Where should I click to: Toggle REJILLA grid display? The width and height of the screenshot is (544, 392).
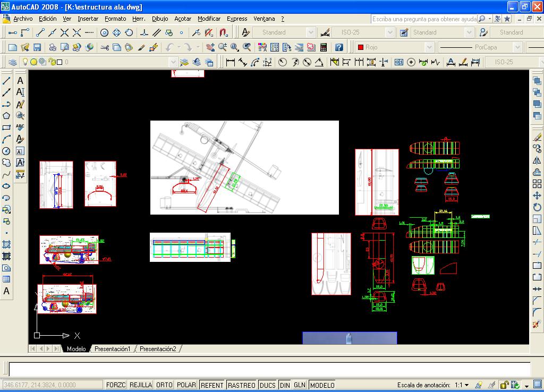click(x=141, y=385)
